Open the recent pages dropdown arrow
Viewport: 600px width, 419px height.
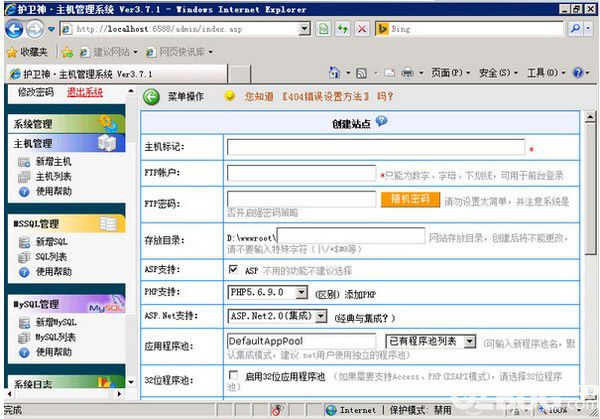click(x=51, y=29)
